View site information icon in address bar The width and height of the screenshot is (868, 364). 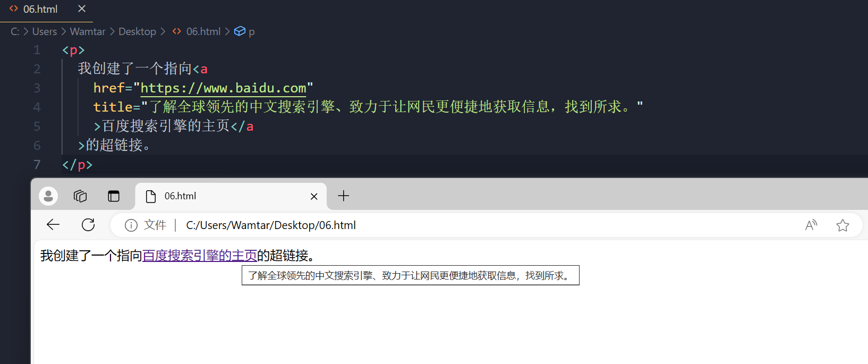pyautogui.click(x=131, y=225)
